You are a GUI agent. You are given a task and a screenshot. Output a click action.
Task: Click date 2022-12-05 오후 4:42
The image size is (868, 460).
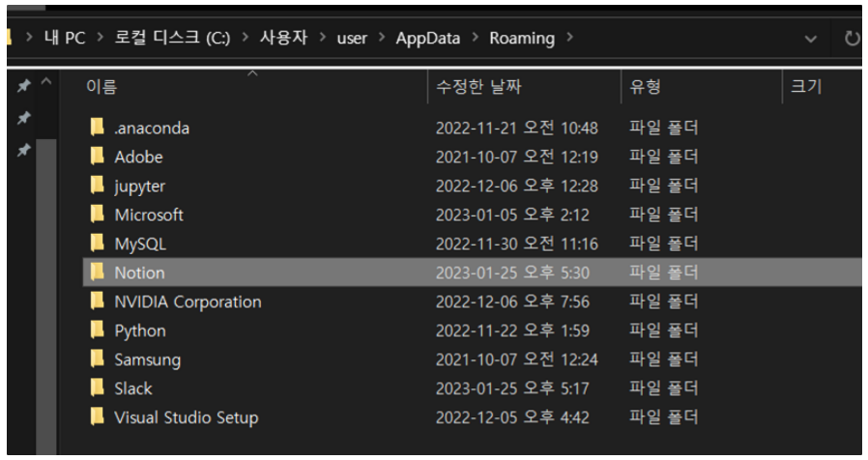[x=512, y=417]
